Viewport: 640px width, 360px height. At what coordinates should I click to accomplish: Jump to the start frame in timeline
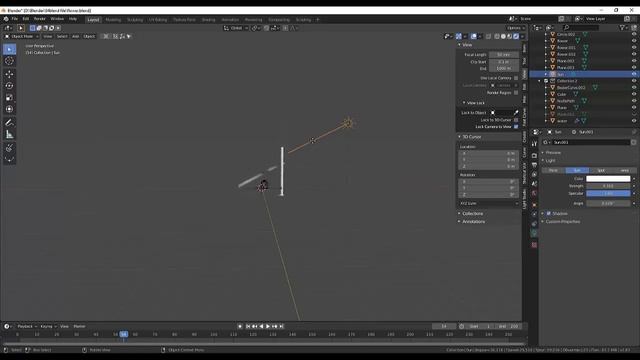(x=248, y=326)
